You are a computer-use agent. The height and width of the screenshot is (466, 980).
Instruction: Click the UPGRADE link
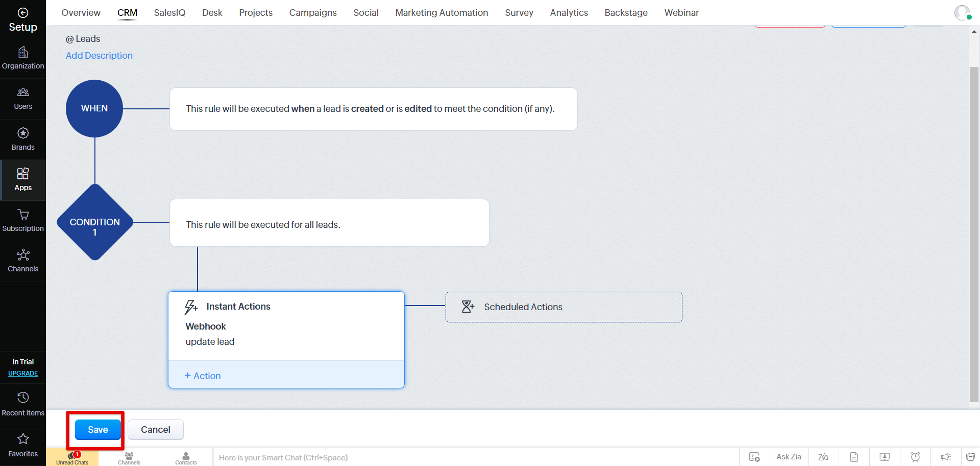pyautogui.click(x=23, y=374)
